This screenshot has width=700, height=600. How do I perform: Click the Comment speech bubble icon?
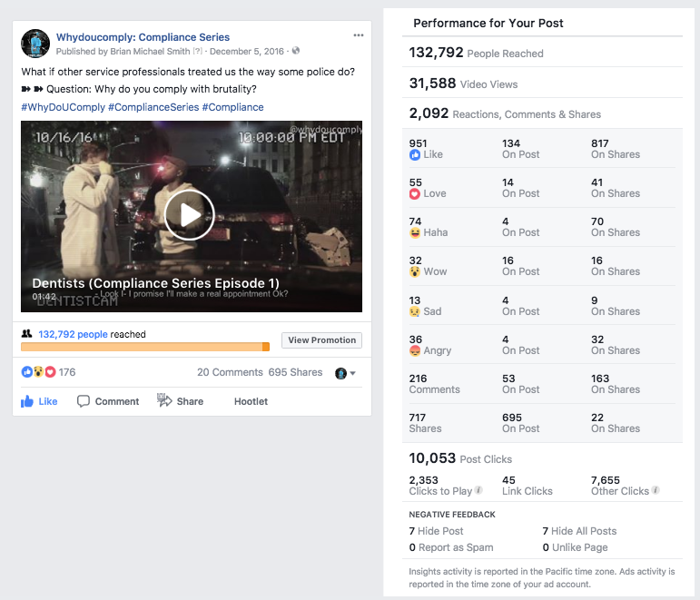[84, 401]
